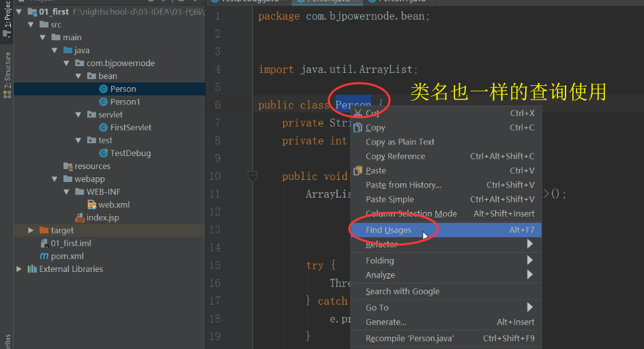The image size is (644, 349).
Task: Select TestDebug in project tree
Action: click(x=130, y=153)
